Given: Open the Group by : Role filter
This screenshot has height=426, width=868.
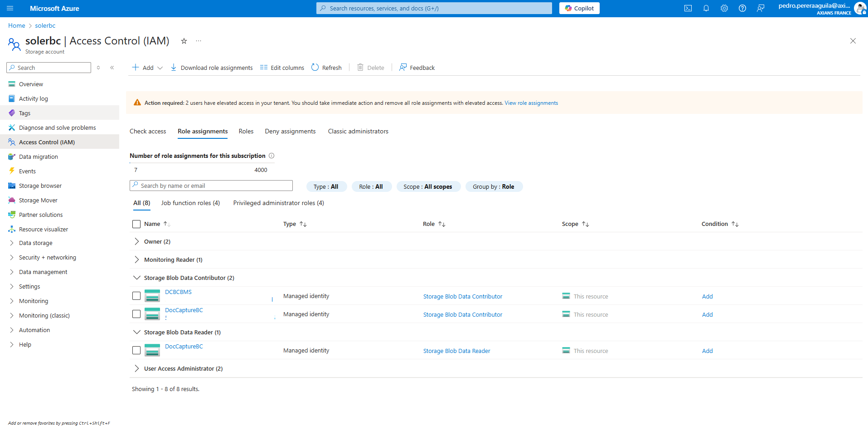Looking at the screenshot, I should [493, 186].
